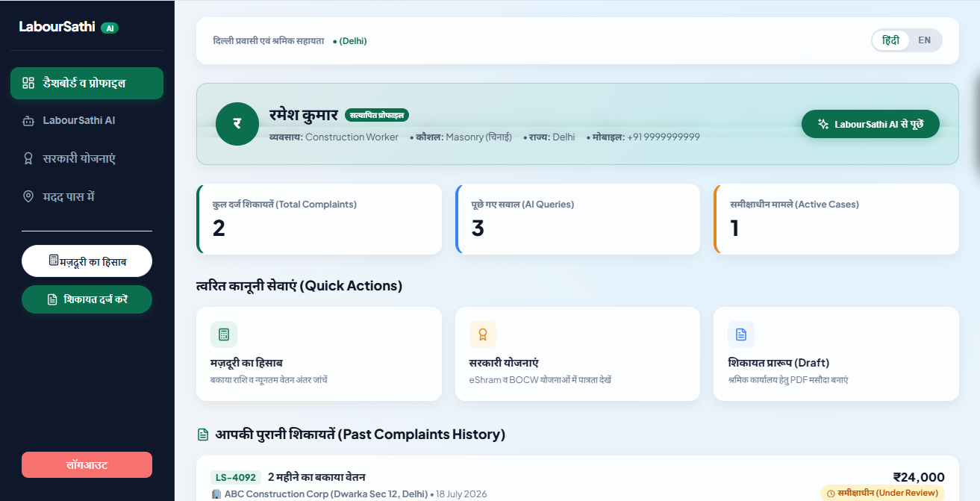This screenshot has width=980, height=501.
Task: Click the green calculator icon in Quick Actions
Action: (224, 334)
